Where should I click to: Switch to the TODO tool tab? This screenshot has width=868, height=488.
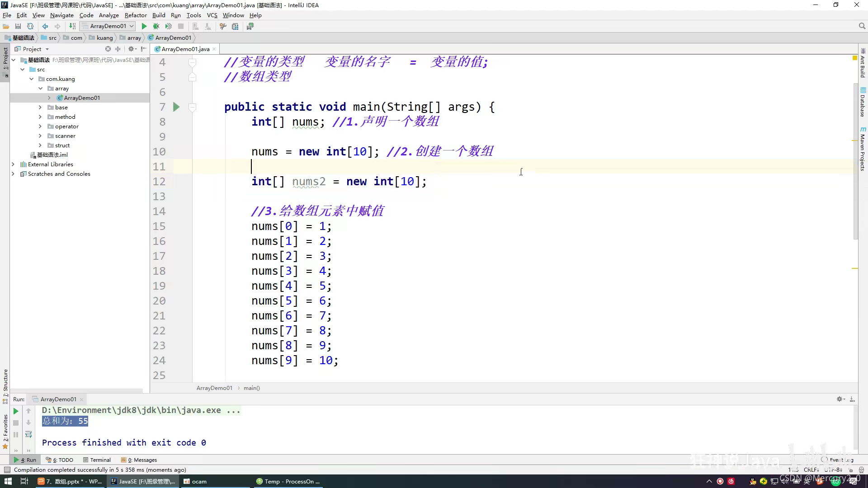[59, 460]
